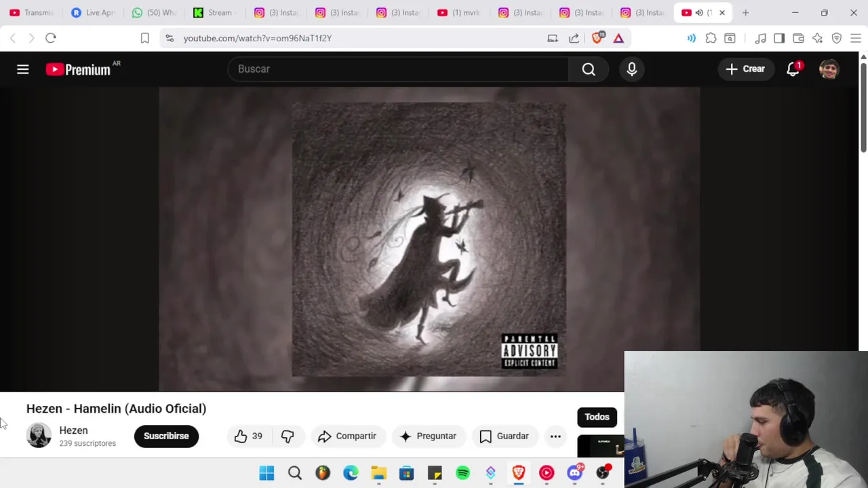The image size is (868, 488).
Task: Click the 239 suscriptores text
Action: (87, 443)
